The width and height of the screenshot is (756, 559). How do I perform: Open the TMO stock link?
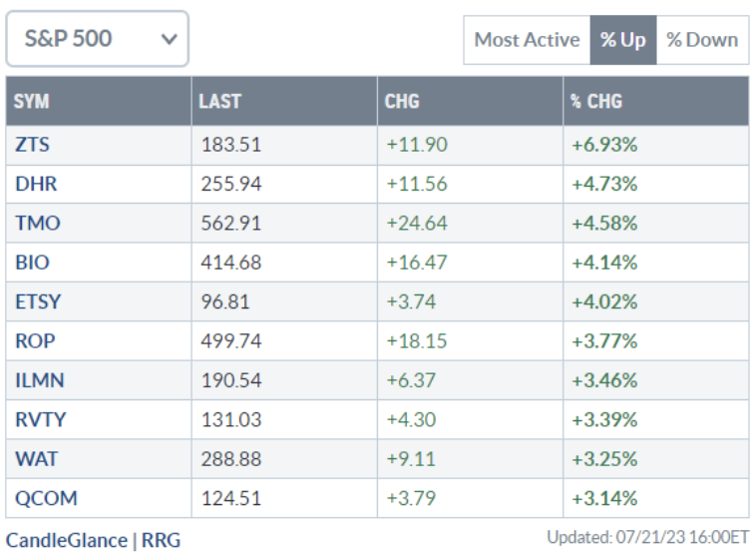37,223
